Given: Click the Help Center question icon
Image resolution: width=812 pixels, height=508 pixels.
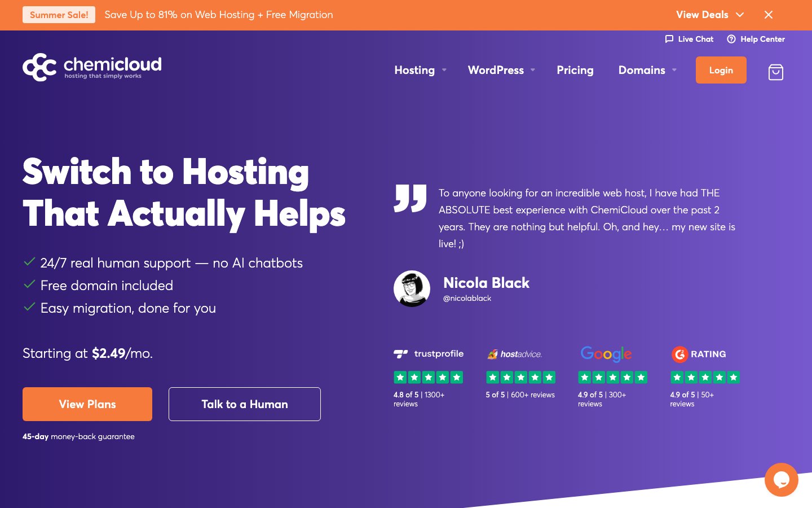Looking at the screenshot, I should click(731, 39).
